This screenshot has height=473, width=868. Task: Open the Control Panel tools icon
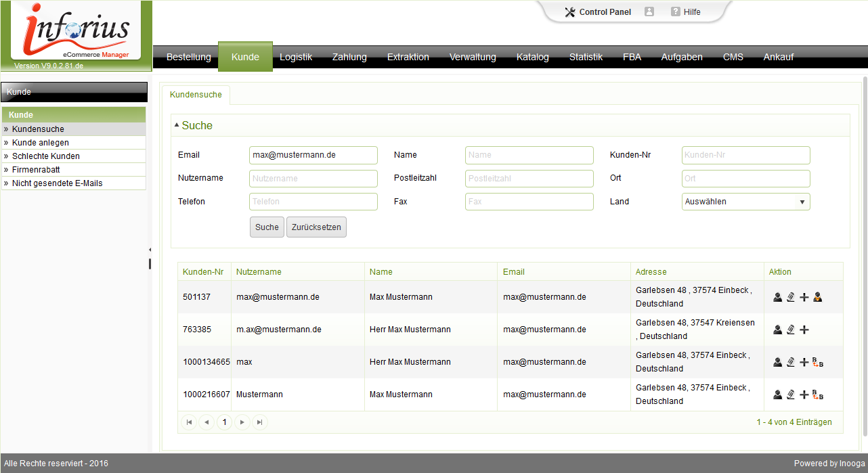(x=569, y=12)
